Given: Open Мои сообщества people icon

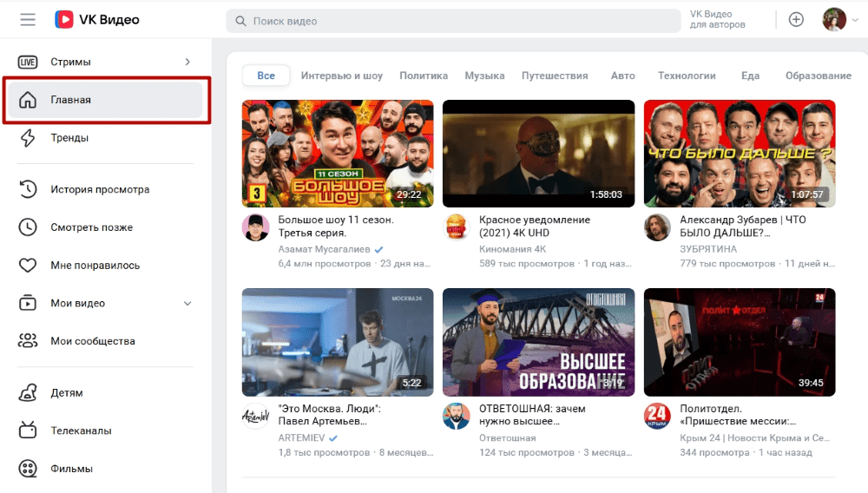Looking at the screenshot, I should (x=28, y=341).
